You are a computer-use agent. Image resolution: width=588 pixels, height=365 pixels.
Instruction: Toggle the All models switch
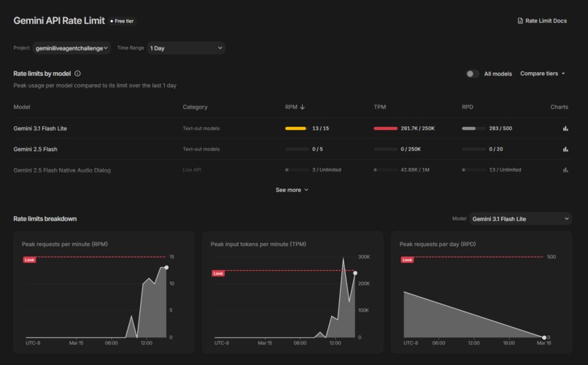[472, 74]
